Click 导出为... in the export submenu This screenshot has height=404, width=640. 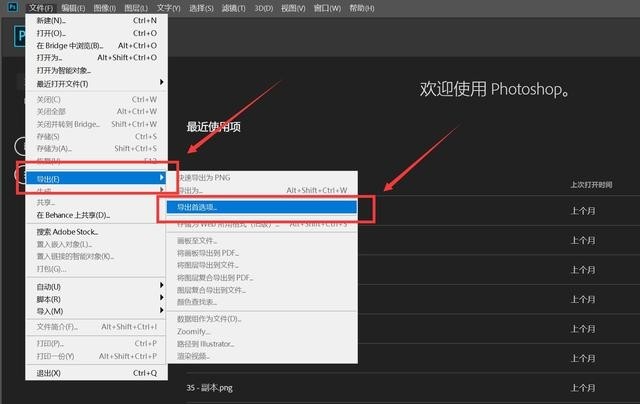262,190
